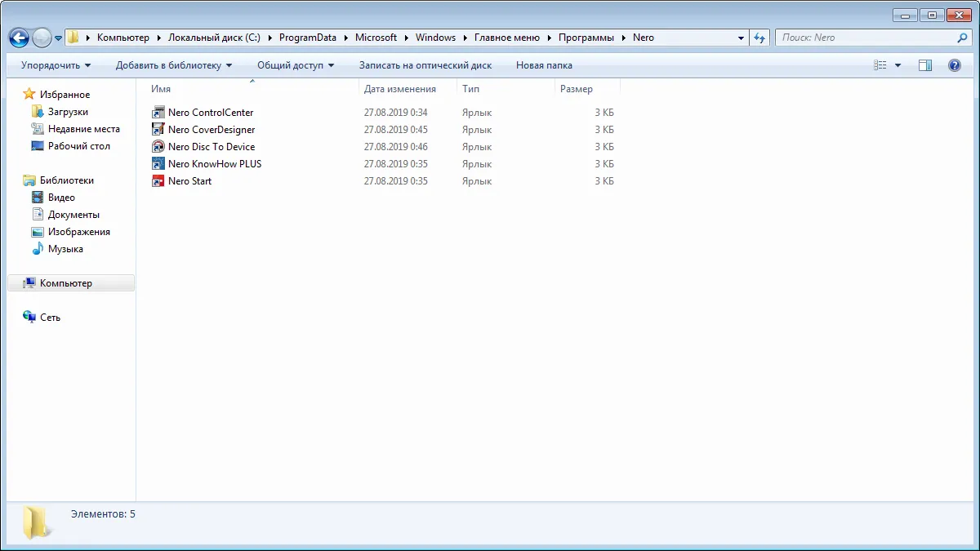Image resolution: width=980 pixels, height=551 pixels.
Task: Click in the Nero search field
Action: pyautogui.click(x=866, y=38)
